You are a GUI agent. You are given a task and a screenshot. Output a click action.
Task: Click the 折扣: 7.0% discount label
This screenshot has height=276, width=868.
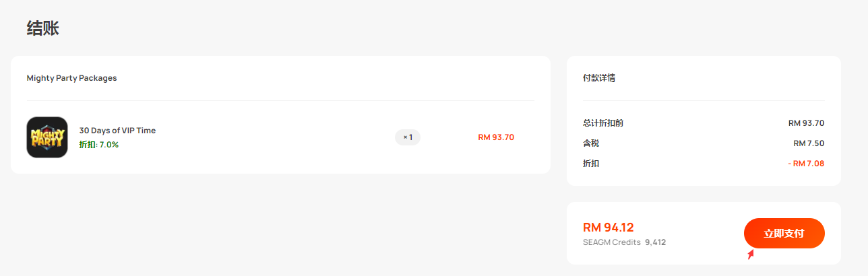(x=99, y=145)
